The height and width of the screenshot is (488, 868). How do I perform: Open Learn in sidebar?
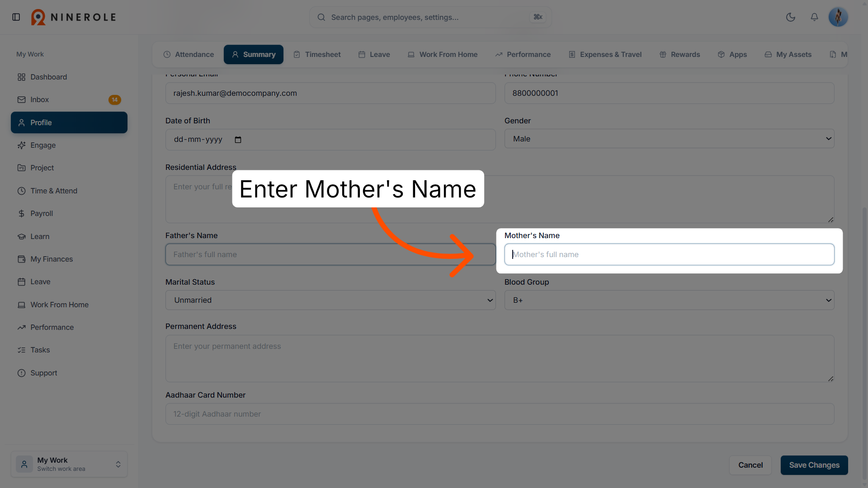[69, 236]
